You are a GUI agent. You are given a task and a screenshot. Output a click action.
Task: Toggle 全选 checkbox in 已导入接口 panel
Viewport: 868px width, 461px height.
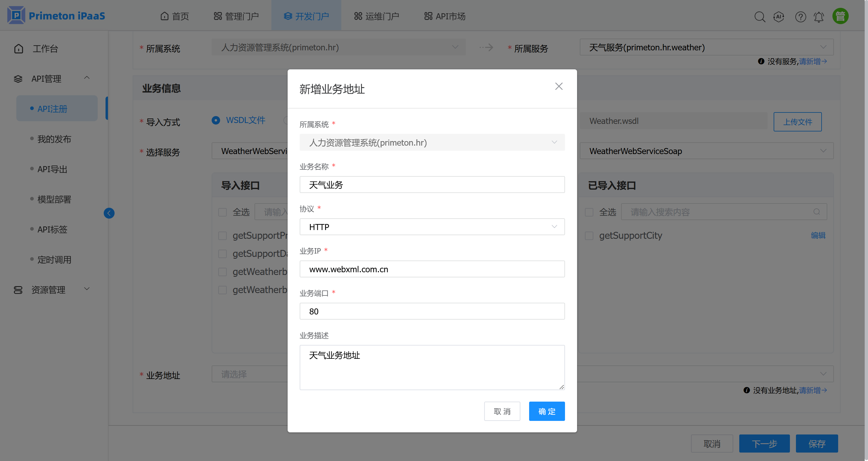pyautogui.click(x=589, y=212)
